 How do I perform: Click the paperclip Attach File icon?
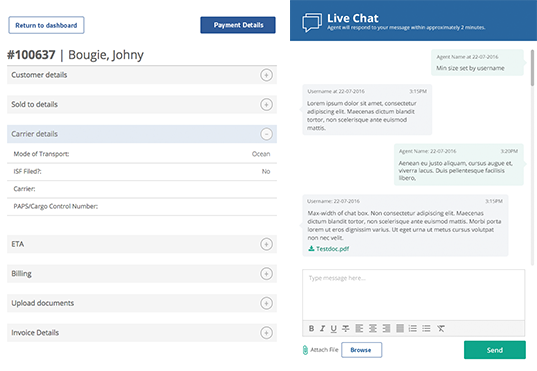tap(305, 350)
